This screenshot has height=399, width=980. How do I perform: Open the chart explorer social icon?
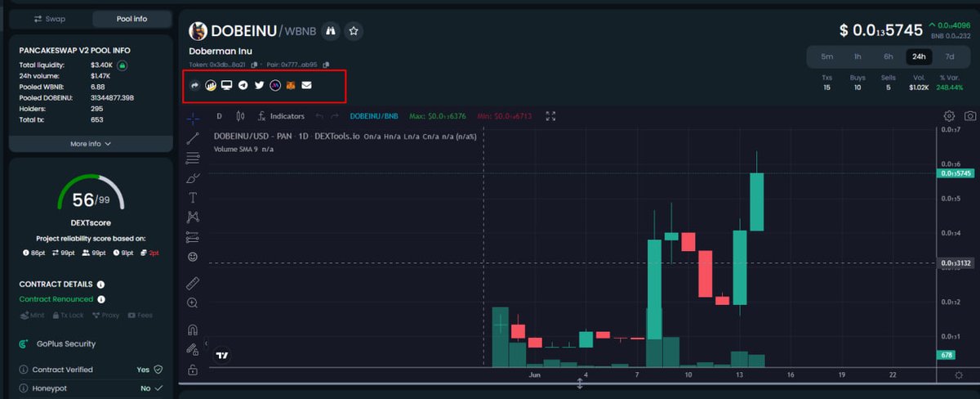coord(211,85)
